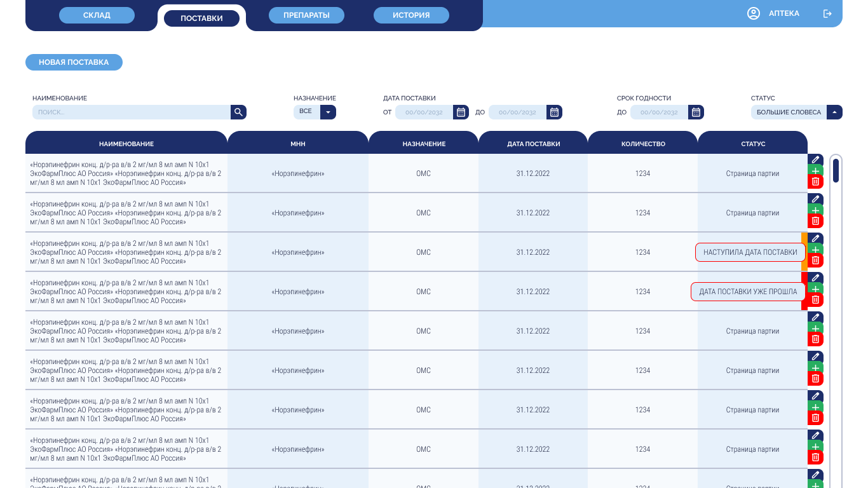The height and width of the screenshot is (488, 868).
Task: Click 'Наступила дата поставки' status badge
Action: point(750,252)
